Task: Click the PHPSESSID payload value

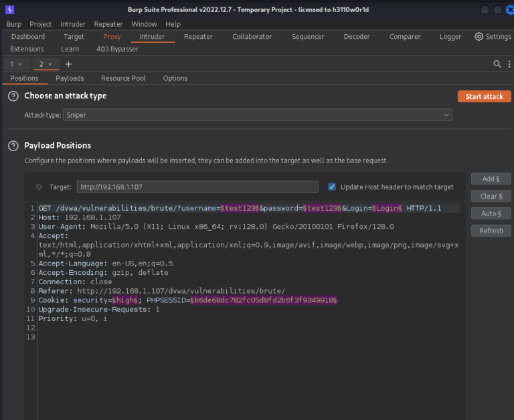Action: click(264, 300)
